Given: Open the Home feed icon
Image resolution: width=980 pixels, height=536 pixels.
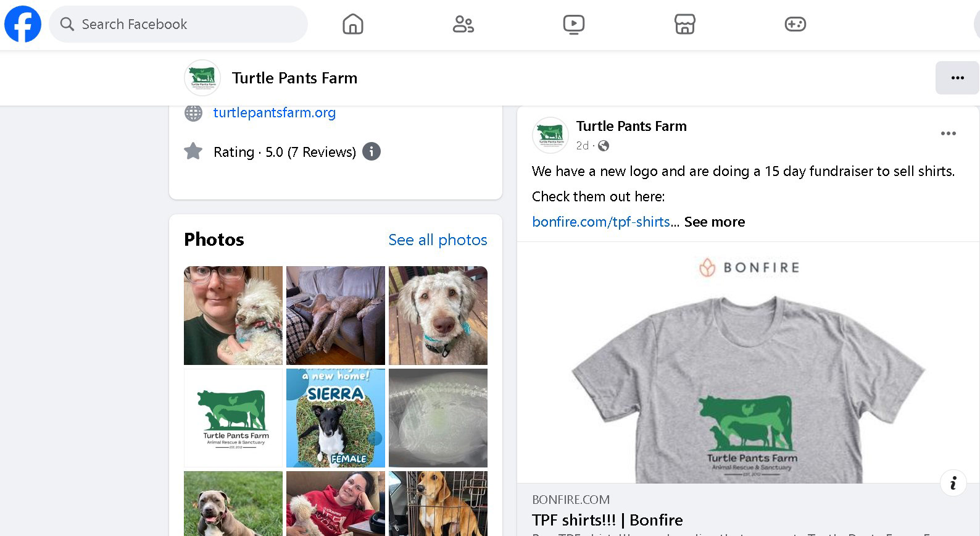Looking at the screenshot, I should (352, 25).
